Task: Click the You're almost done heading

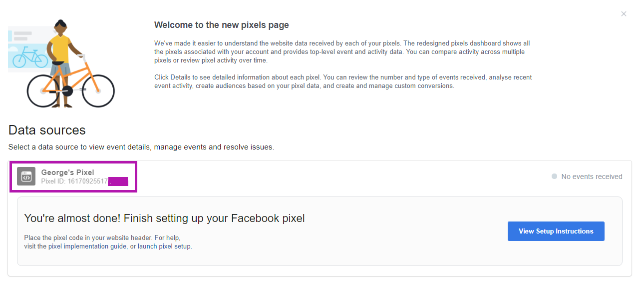Action: pyautogui.click(x=164, y=218)
